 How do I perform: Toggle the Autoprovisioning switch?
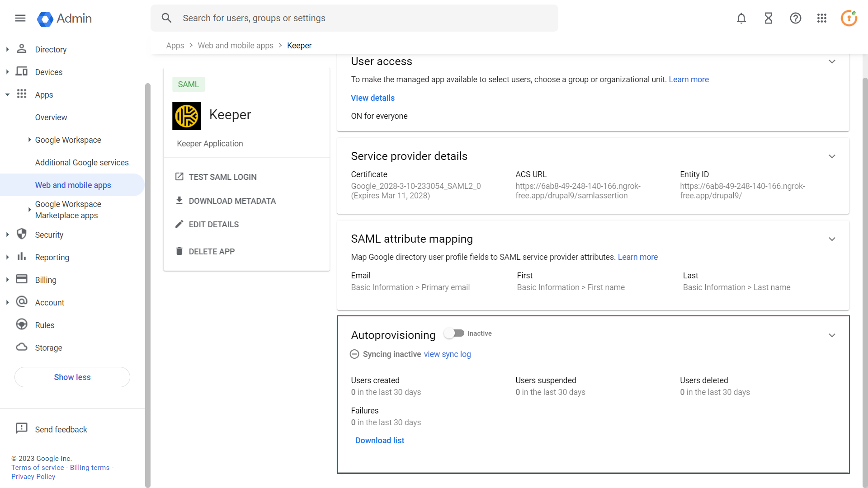pyautogui.click(x=454, y=333)
